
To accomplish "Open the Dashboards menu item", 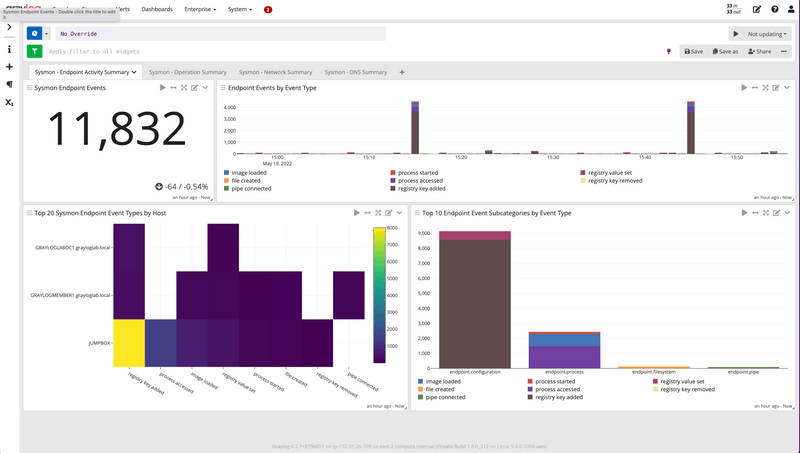I will pos(157,9).
